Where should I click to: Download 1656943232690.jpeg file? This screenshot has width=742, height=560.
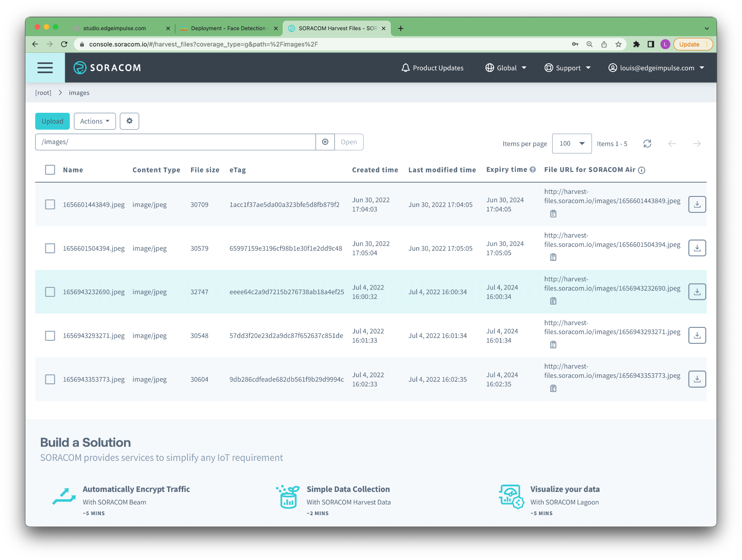[x=697, y=292]
